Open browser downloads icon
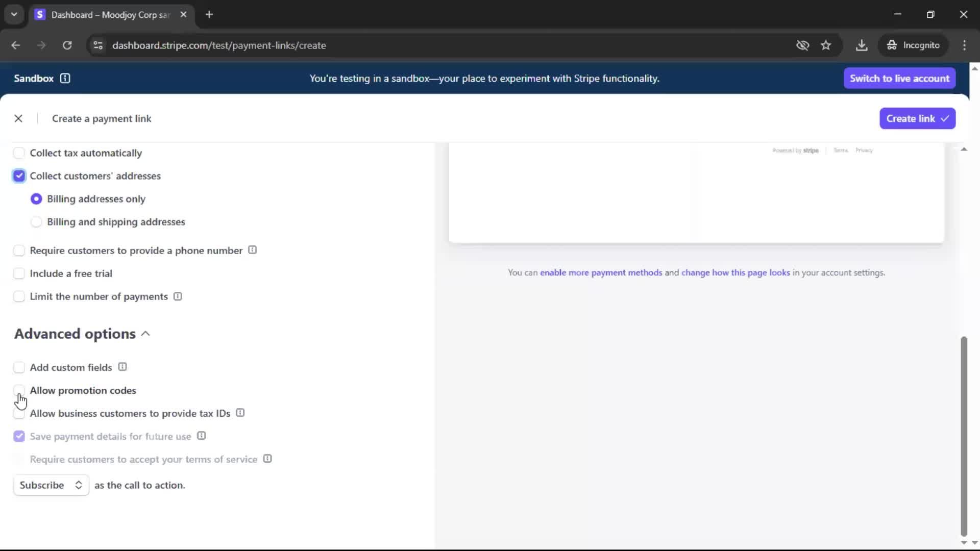The image size is (980, 551). pos(862,45)
